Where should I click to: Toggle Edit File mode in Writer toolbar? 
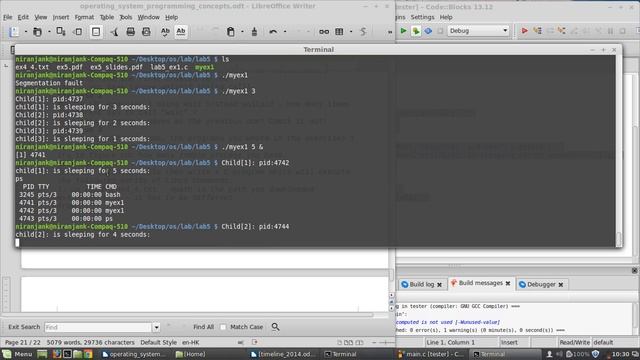[x=96, y=31]
